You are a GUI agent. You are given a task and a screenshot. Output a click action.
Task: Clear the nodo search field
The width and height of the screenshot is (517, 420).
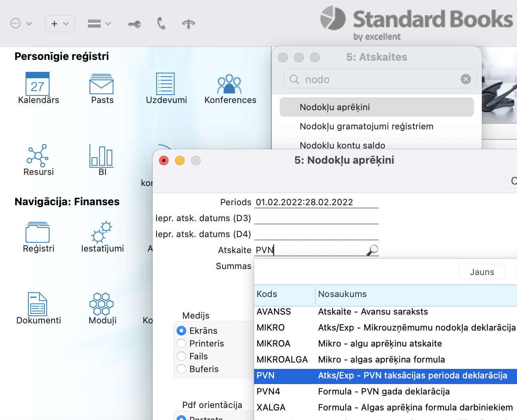(465, 79)
